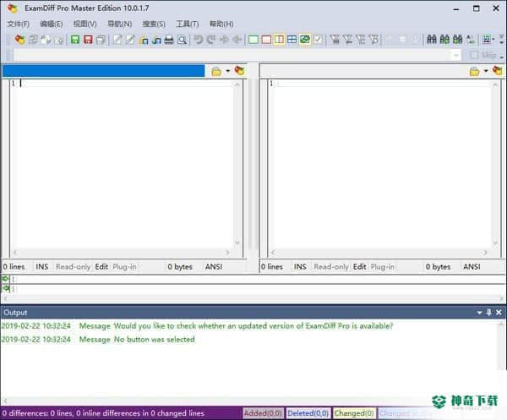Image resolution: width=507 pixels, height=420 pixels.
Task: Click the second binoculars find-next icon
Action: (444, 40)
